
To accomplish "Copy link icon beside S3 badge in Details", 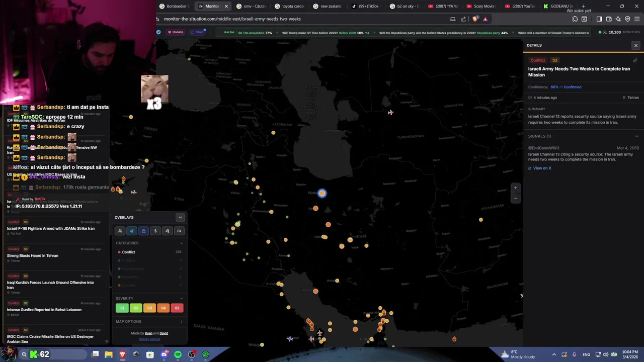I will pyautogui.click(x=635, y=60).
